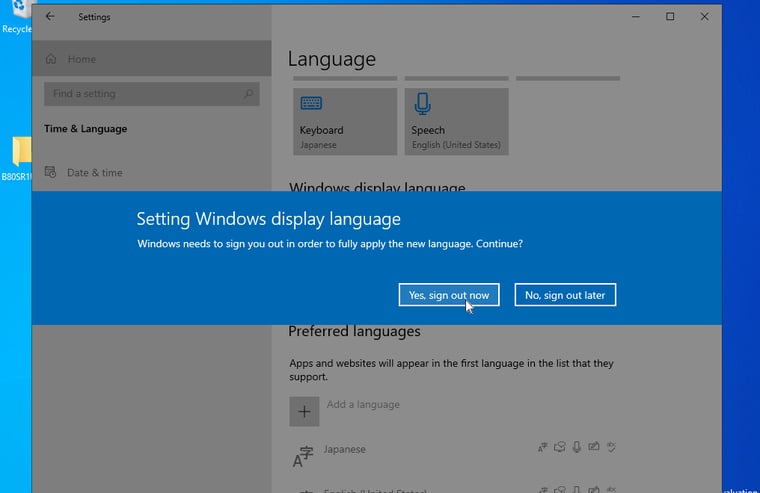760x493 pixels.
Task: Click Japanese display language feature icon
Action: (542, 447)
